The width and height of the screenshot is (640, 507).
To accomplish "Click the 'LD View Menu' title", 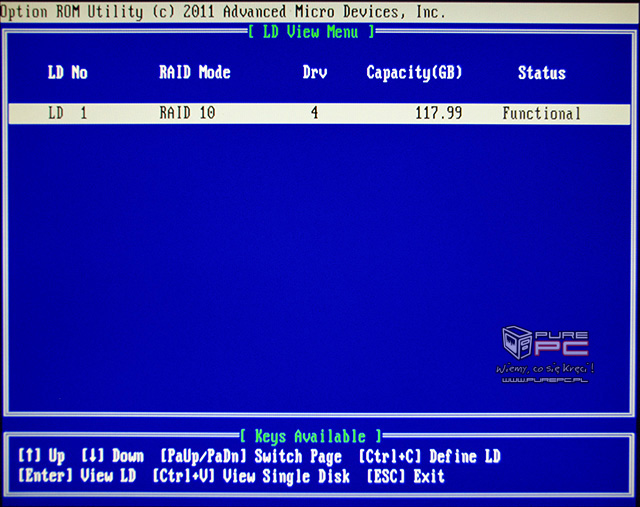I will (x=311, y=32).
